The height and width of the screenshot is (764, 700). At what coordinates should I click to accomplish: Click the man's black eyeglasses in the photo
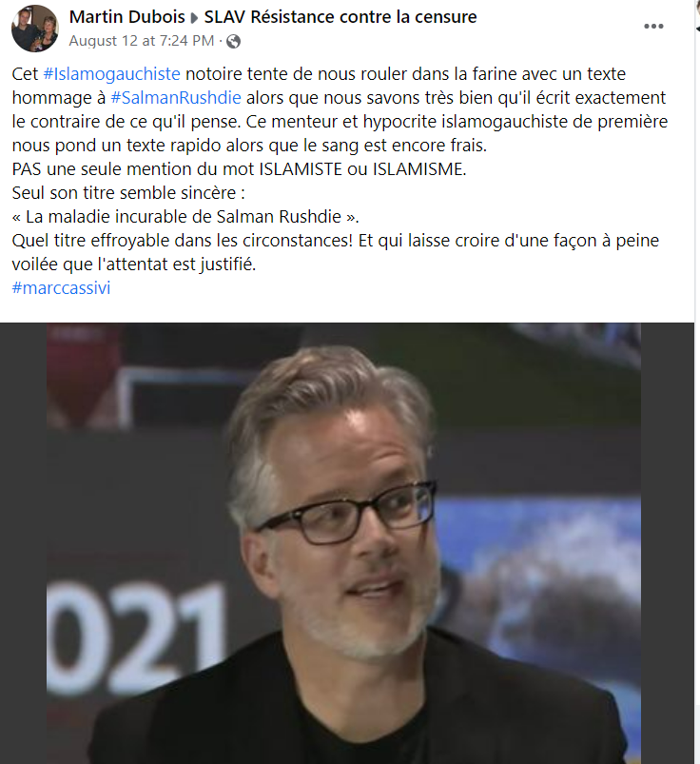(346, 512)
